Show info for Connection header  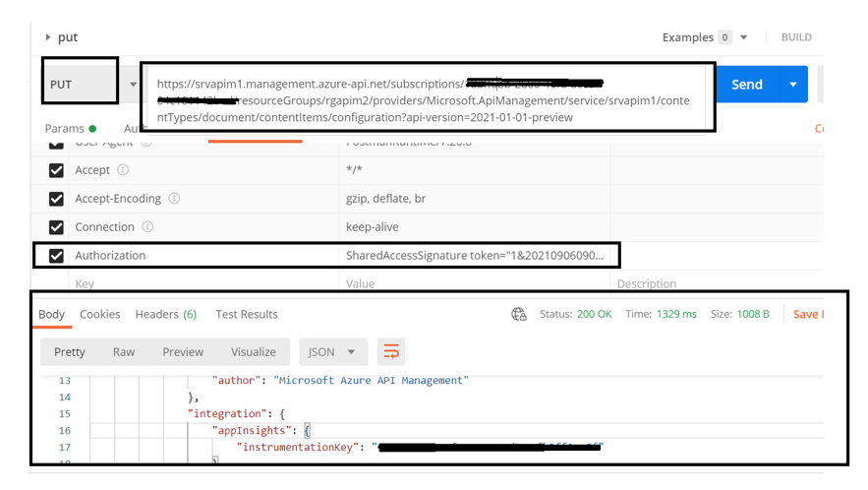147,226
